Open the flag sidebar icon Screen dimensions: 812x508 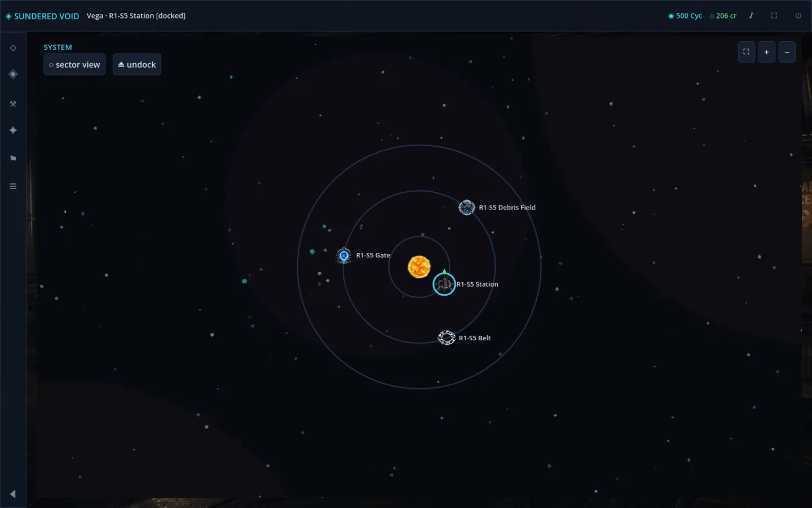13,159
